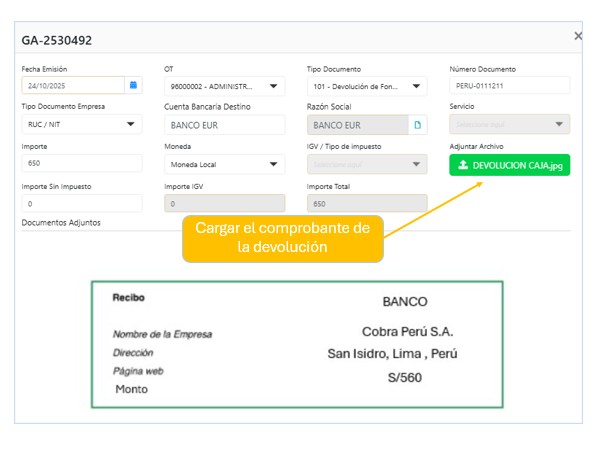The image size is (602, 462).
Task: Select the Número Documento field
Action: 509,86
